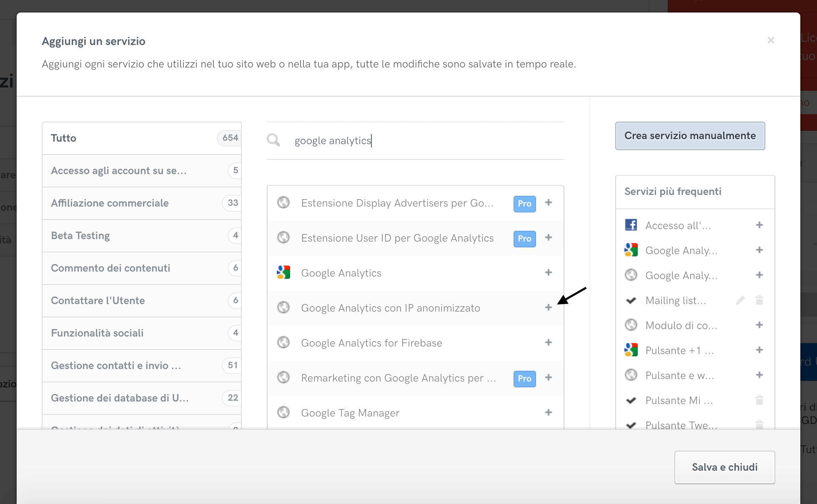Open the Funzionalità sociali category
The width and height of the screenshot is (817, 504).
click(x=142, y=333)
